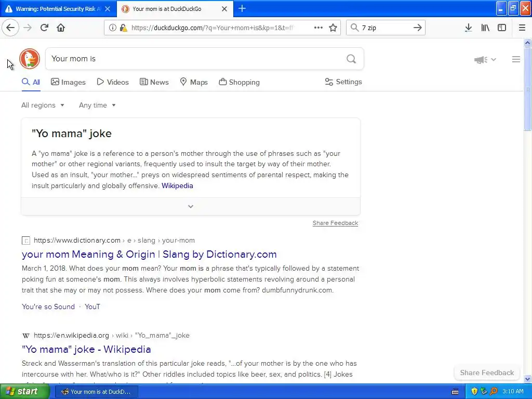Open the Shopping results tab

pos(239,82)
